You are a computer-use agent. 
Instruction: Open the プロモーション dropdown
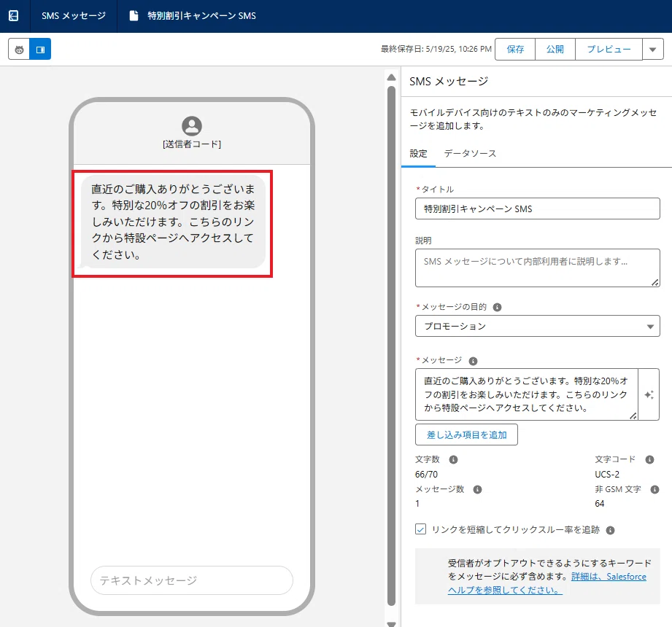[x=538, y=327]
